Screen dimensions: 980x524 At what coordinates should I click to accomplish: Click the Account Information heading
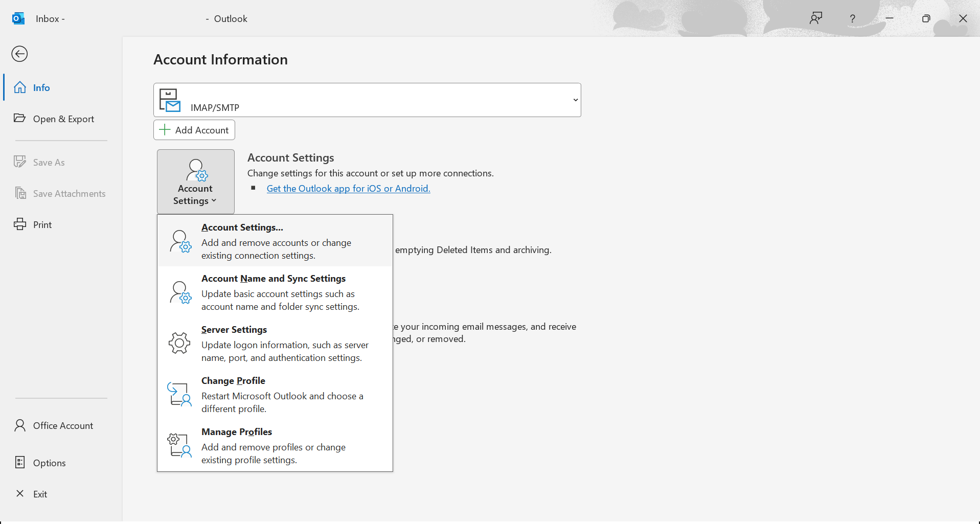pyautogui.click(x=221, y=59)
